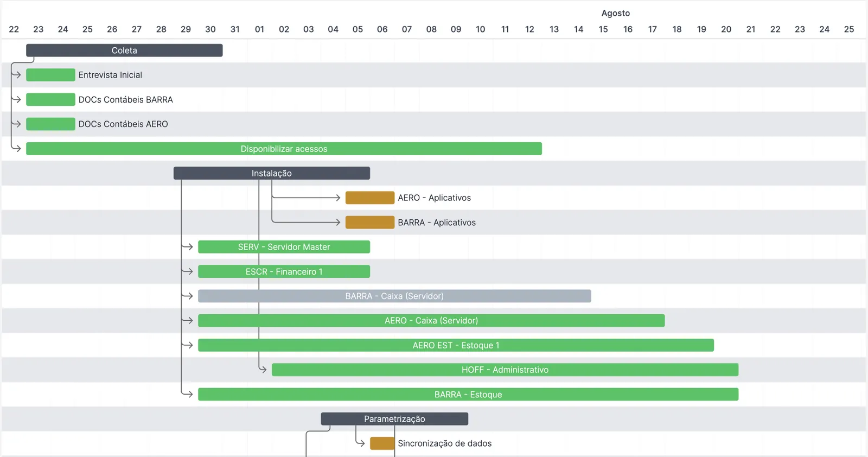Click the Agosto month header
Screen dimensions: 868x457
(x=615, y=13)
